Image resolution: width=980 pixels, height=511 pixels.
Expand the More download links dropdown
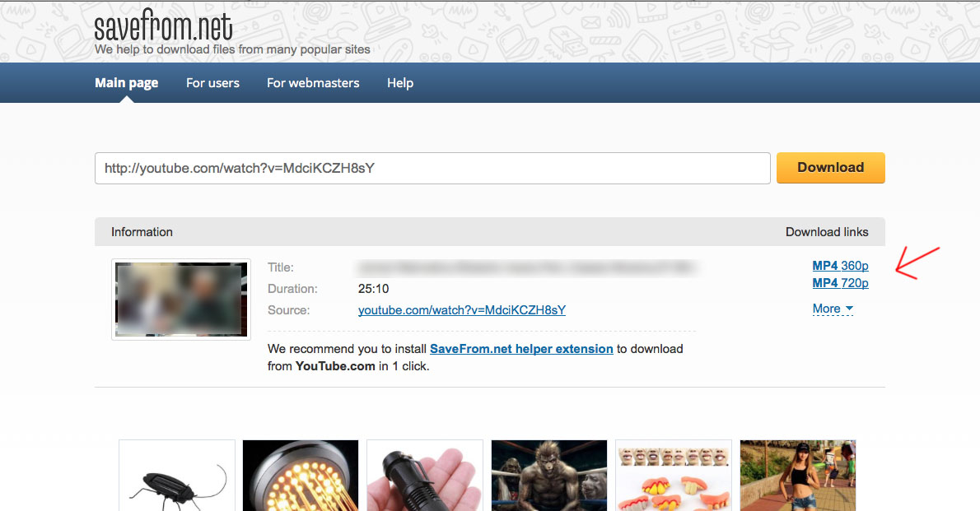[833, 309]
